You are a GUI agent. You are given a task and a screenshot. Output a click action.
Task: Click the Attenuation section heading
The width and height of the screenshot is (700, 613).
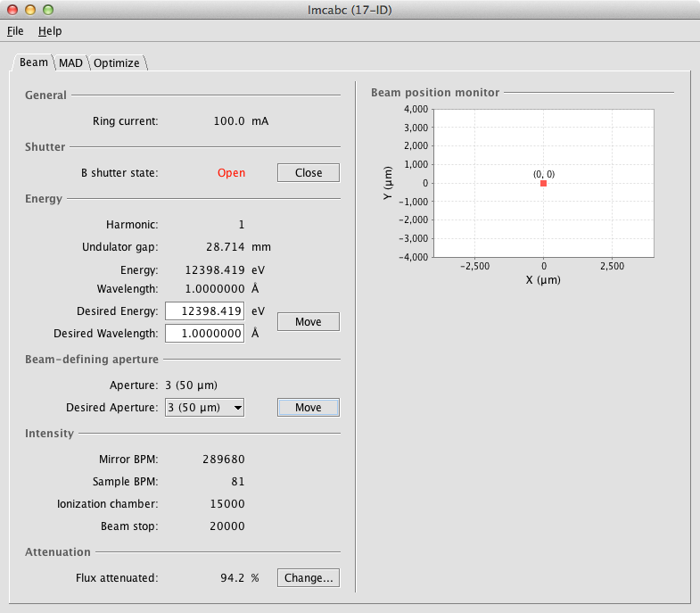[x=58, y=552]
